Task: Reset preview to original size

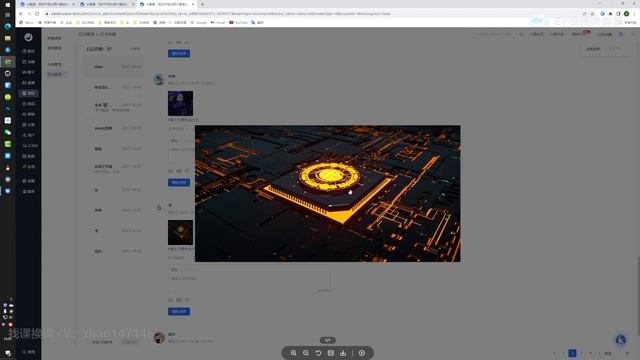Action: click(x=331, y=353)
